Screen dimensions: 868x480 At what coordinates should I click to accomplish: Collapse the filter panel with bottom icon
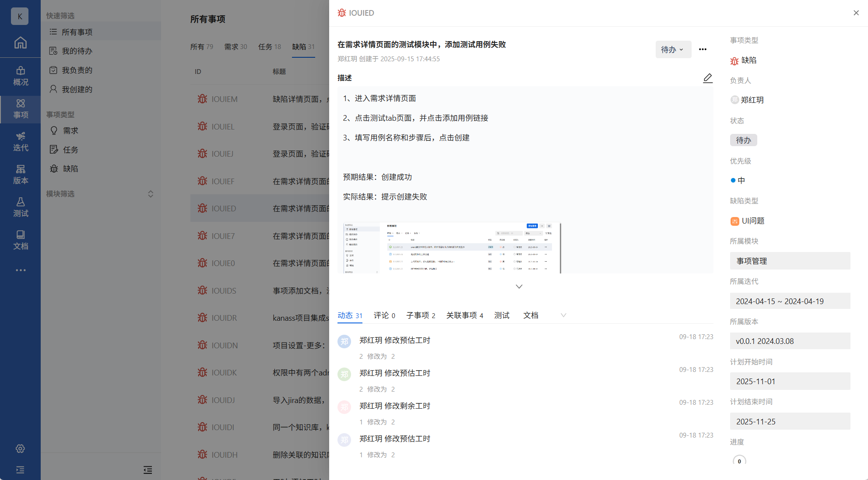click(148, 469)
